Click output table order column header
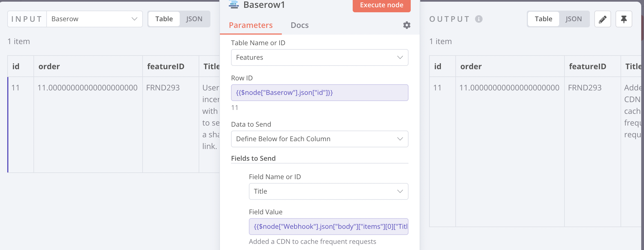Viewport: 644px width, 250px height. (510, 66)
